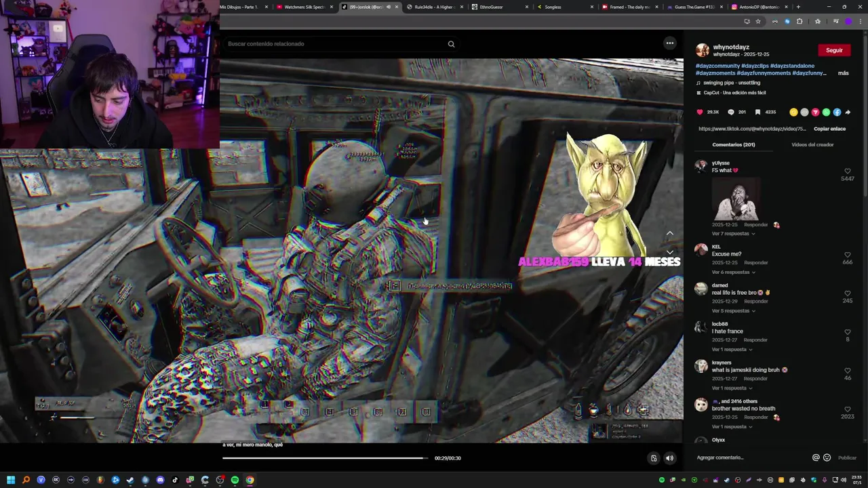The width and height of the screenshot is (868, 488).
Task: Open the EthnoGuessr browser tab
Action: point(499,7)
